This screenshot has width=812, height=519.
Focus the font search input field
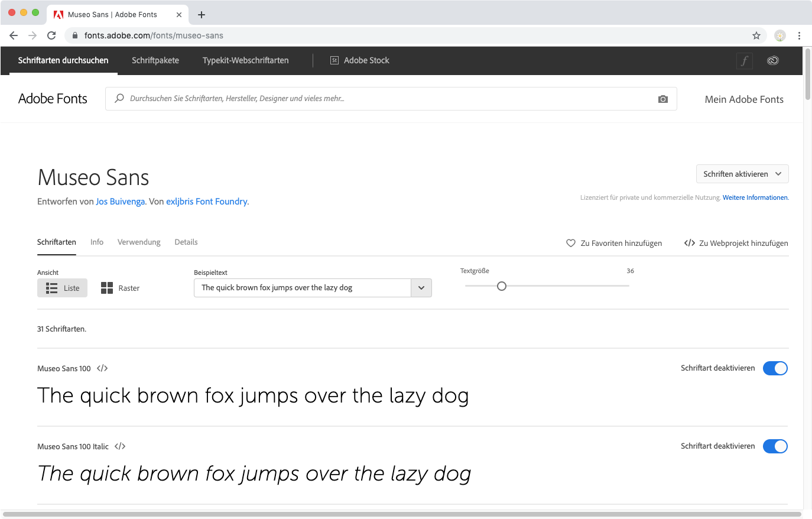click(384, 99)
